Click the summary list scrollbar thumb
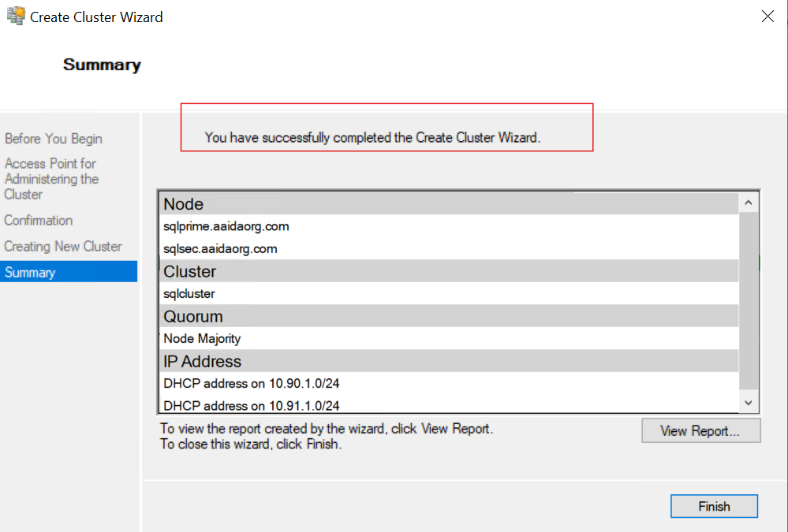This screenshot has height=532, width=788. (x=749, y=300)
